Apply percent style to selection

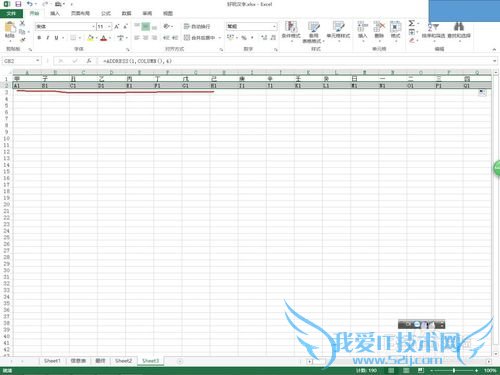pos(244,38)
